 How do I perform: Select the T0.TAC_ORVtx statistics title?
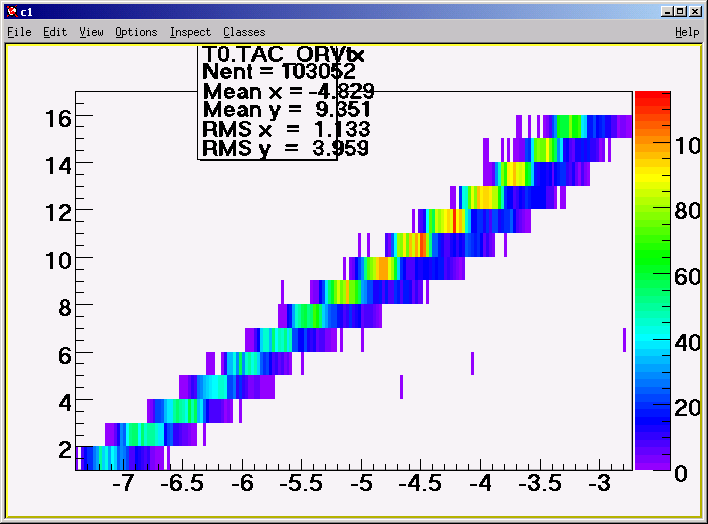coord(284,54)
